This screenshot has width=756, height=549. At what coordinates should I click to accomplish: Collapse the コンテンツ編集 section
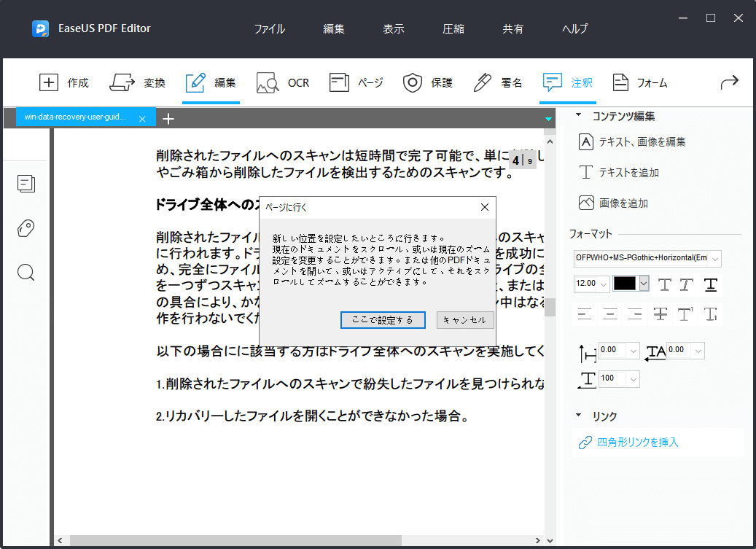click(x=580, y=115)
